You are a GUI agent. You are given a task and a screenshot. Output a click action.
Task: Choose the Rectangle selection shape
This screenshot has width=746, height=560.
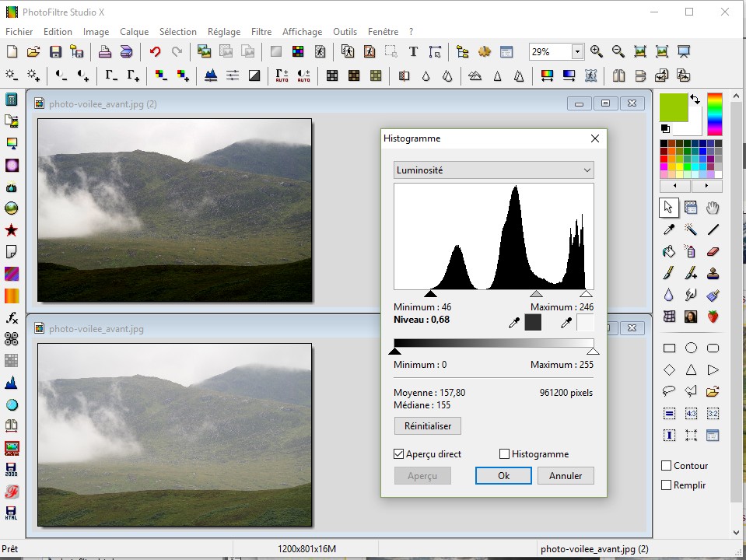click(669, 348)
